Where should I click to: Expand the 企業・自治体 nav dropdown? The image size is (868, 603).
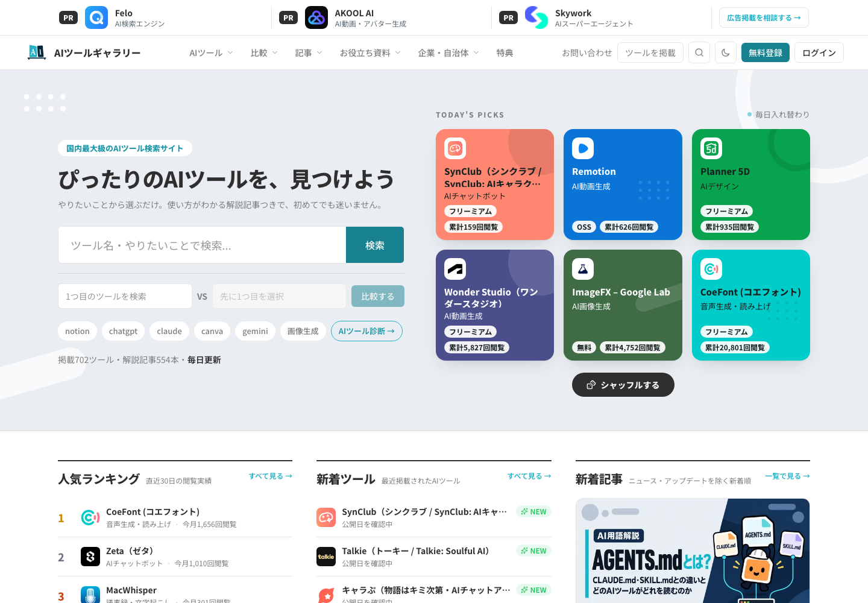(448, 52)
